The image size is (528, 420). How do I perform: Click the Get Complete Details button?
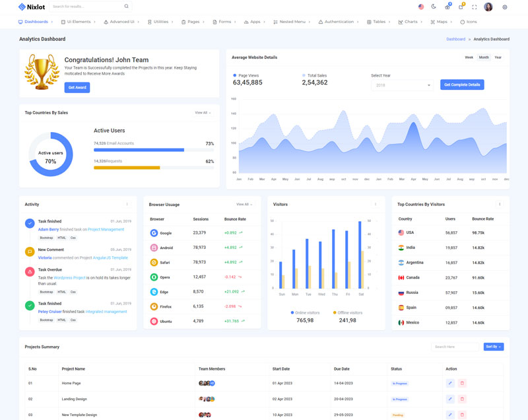[x=462, y=85]
